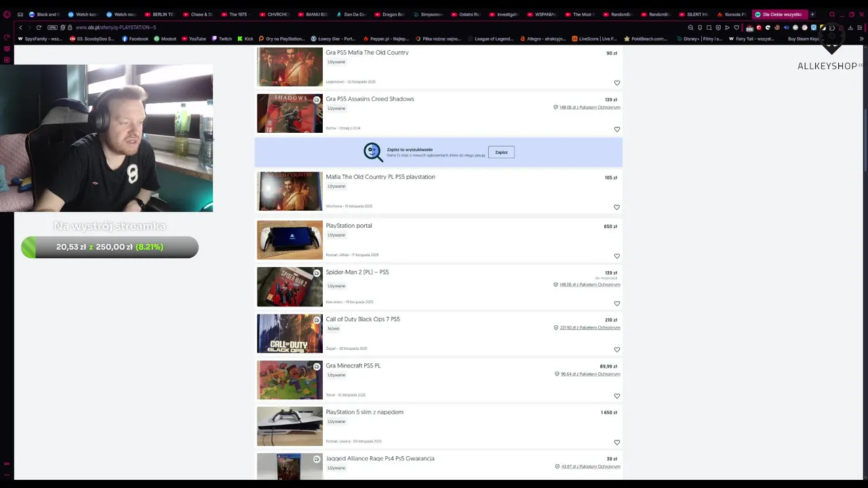Reload the page with the refresh icon
This screenshot has width=868, height=488.
pos(39,28)
